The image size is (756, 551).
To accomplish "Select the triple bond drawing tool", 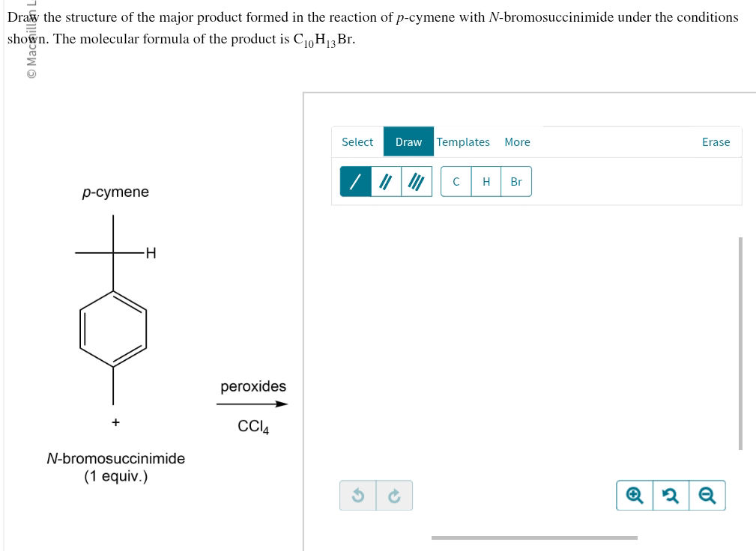I will click(x=416, y=181).
